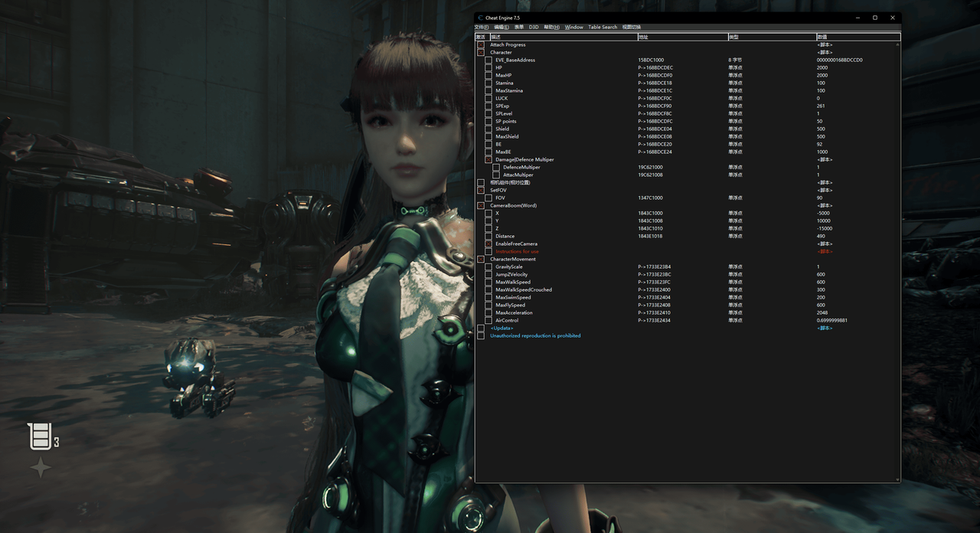Check the red Instructions for use checkbox
The image size is (980, 533).
(x=488, y=251)
